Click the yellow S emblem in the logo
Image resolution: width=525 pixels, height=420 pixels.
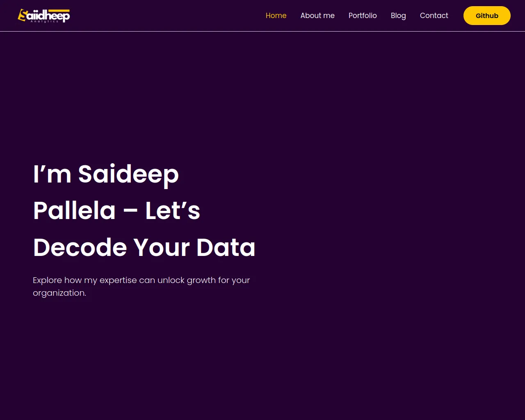[22, 15]
